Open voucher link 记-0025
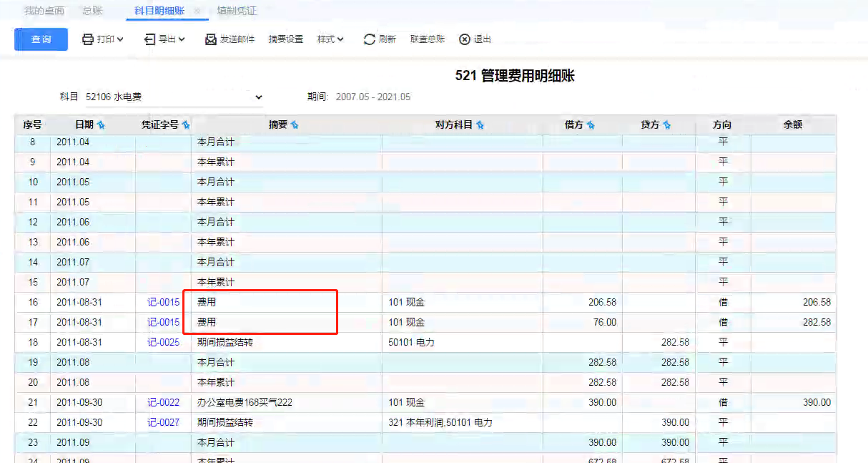The image size is (868, 463). 164,343
